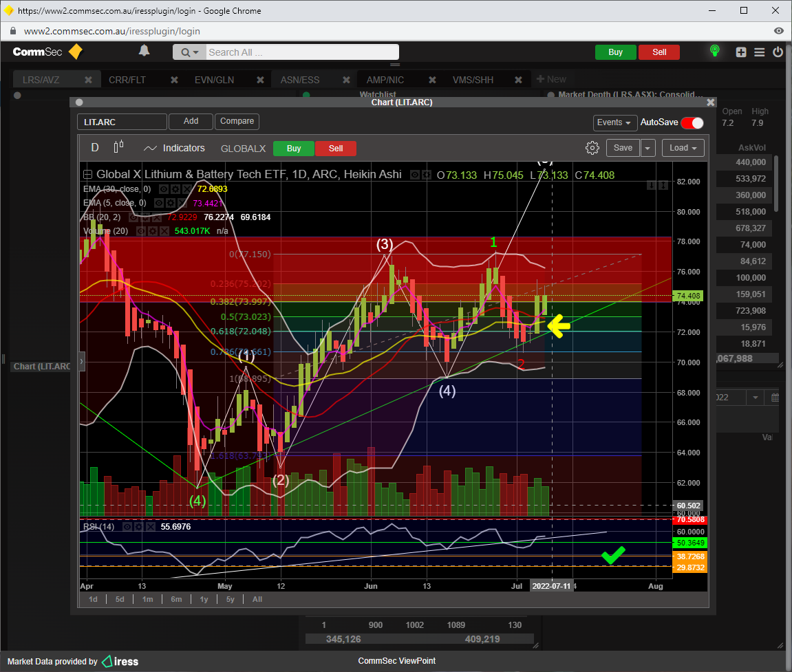This screenshot has width=792, height=672.
Task: Click the LIT.ARC symbol input field
Action: pyautogui.click(x=122, y=122)
